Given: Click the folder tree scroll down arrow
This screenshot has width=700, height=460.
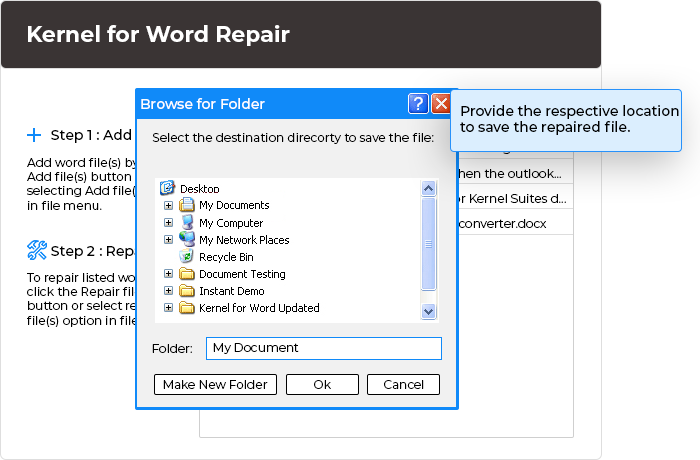Looking at the screenshot, I should (x=429, y=311).
